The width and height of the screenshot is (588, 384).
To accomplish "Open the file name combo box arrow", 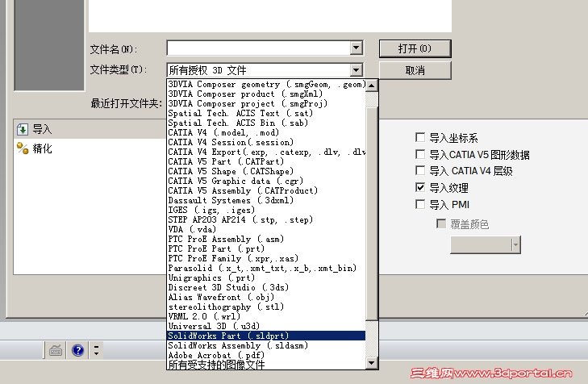I will click(x=357, y=48).
